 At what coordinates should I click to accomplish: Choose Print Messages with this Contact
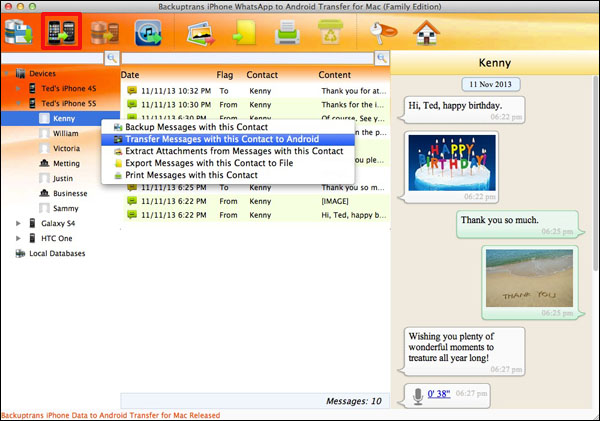(x=228, y=175)
